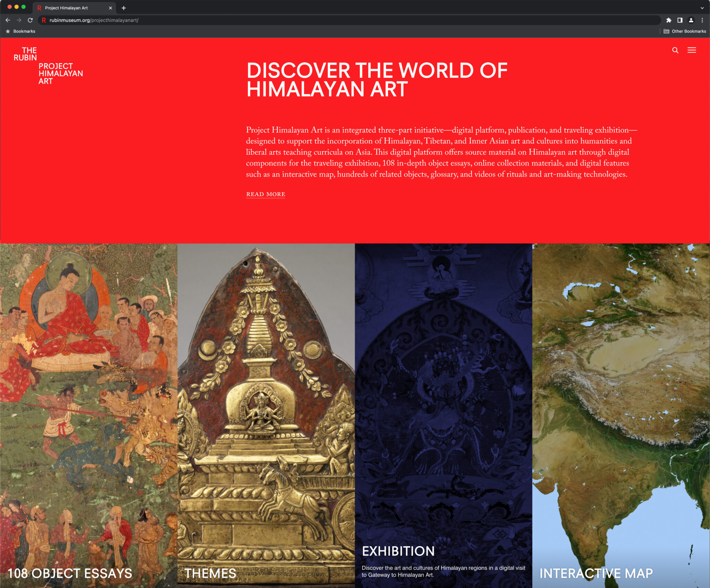Open the browser extensions puzzle icon

click(669, 20)
